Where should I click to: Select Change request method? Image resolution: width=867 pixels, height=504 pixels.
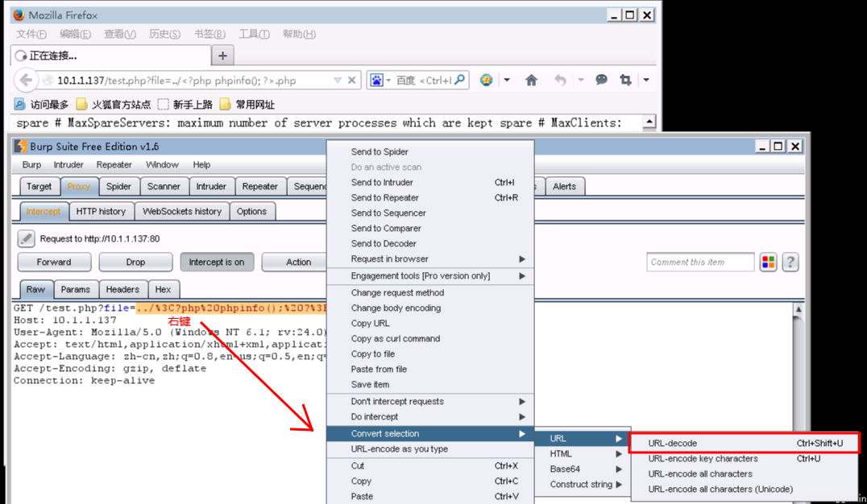tap(431, 292)
